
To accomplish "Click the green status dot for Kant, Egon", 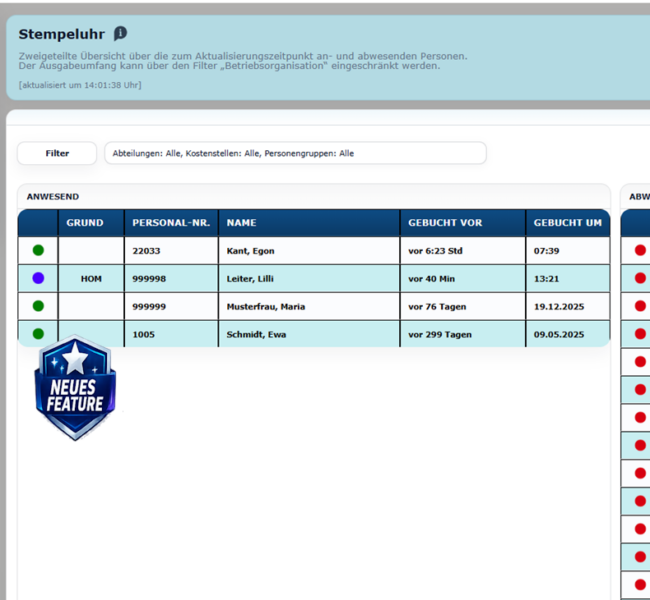I will 38,250.
